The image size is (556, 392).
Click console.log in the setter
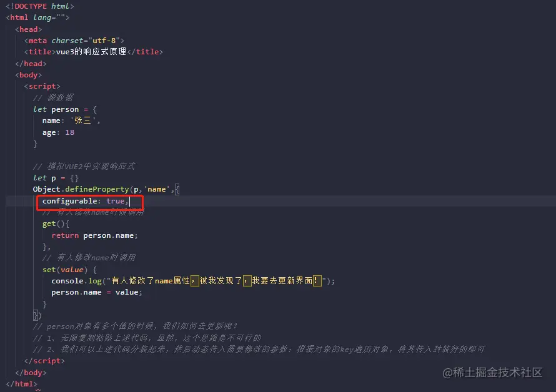click(77, 281)
